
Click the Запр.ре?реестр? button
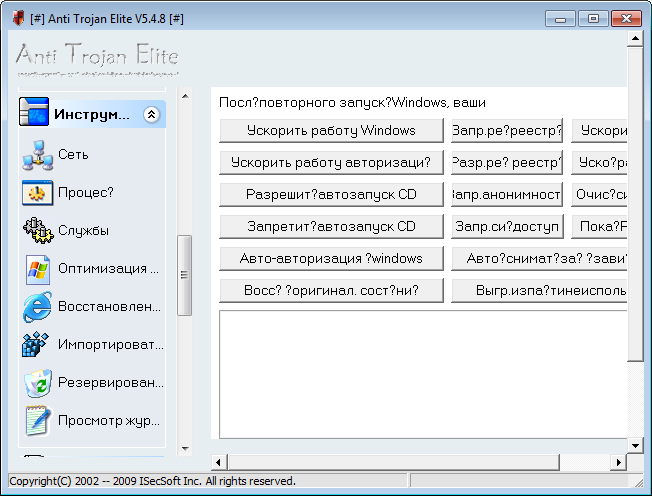(x=507, y=131)
